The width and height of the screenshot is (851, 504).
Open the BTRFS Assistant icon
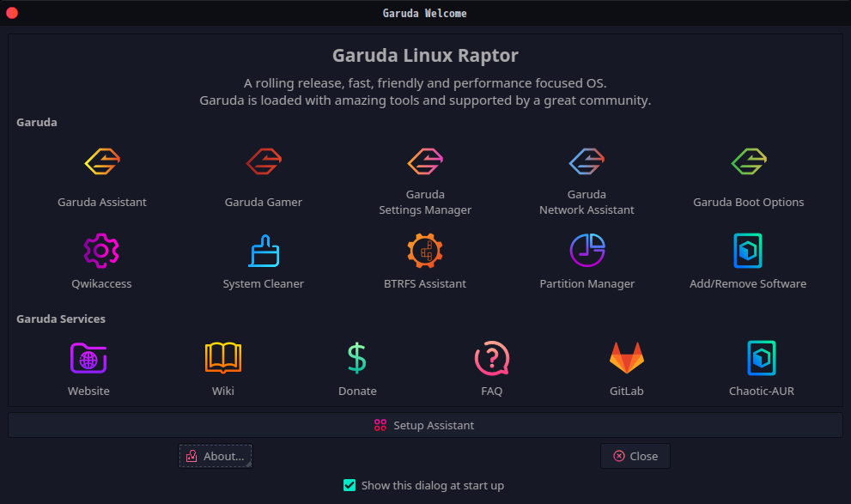tap(425, 251)
